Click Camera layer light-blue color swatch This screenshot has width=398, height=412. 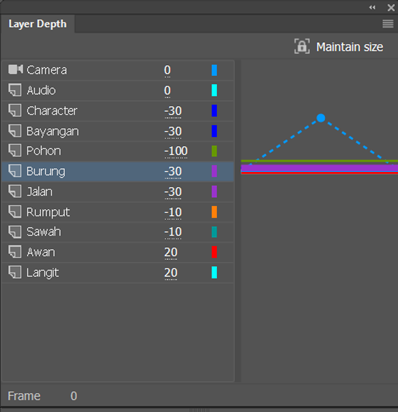214,70
